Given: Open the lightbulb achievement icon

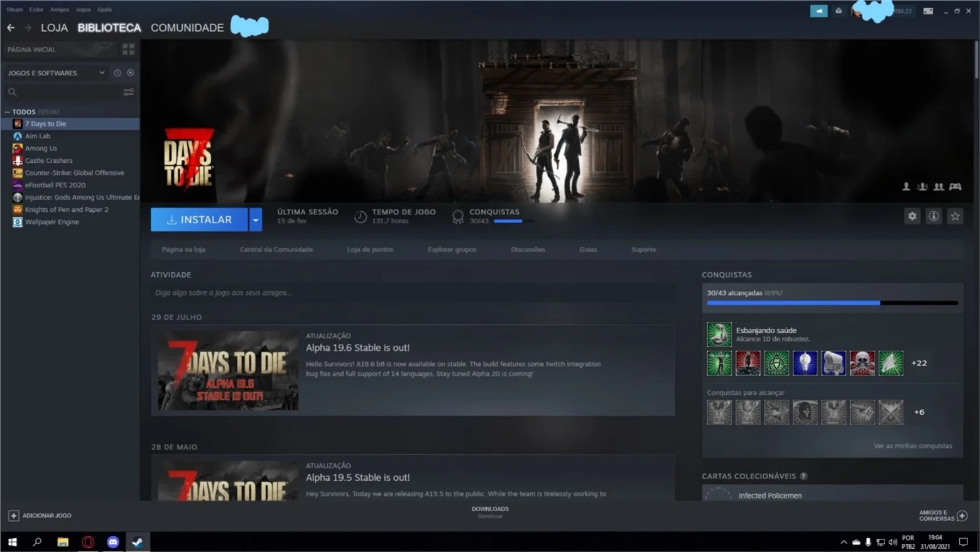Looking at the screenshot, I should pyautogui.click(x=805, y=363).
